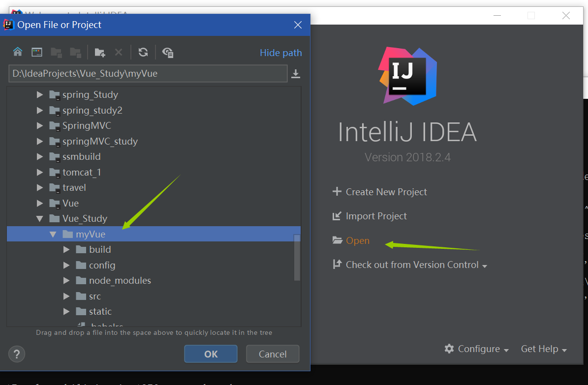588x385 pixels.
Task: Click the IntelliJ IDEA logo
Action: click(407, 76)
